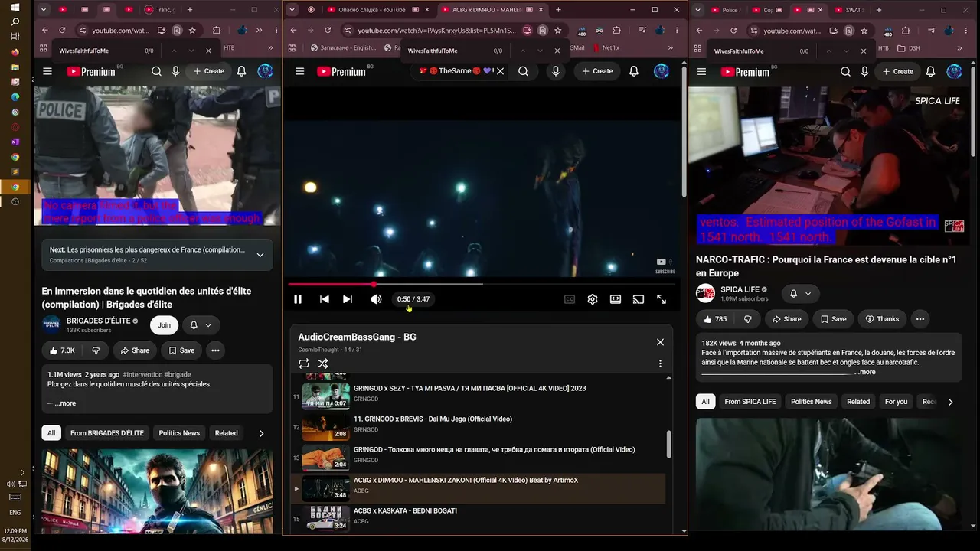The height and width of the screenshot is (551, 980).
Task: Play GRINGOD x SEZY - TYA MI PASVA
Action: pos(478,396)
